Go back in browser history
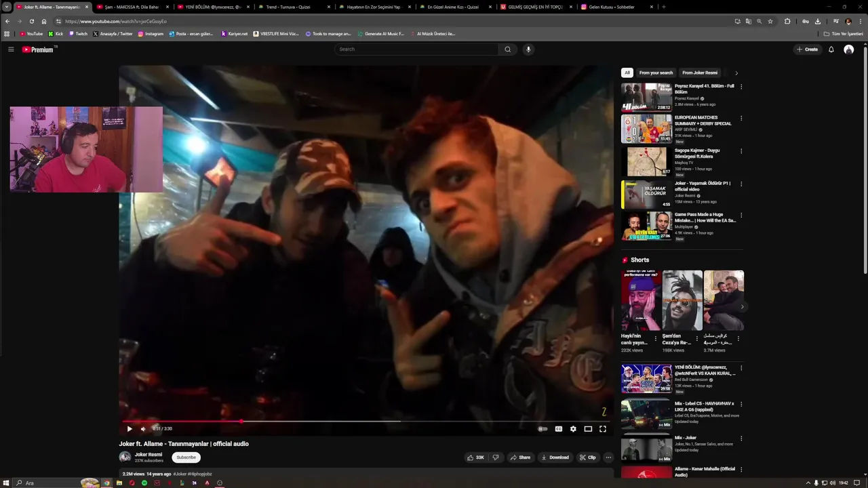 pyautogui.click(x=7, y=21)
